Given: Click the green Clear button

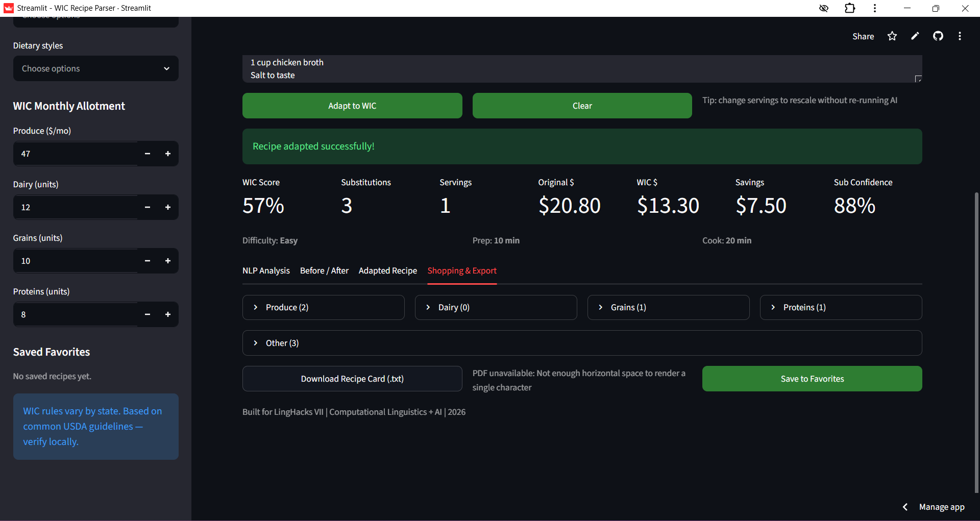Looking at the screenshot, I should (582, 106).
